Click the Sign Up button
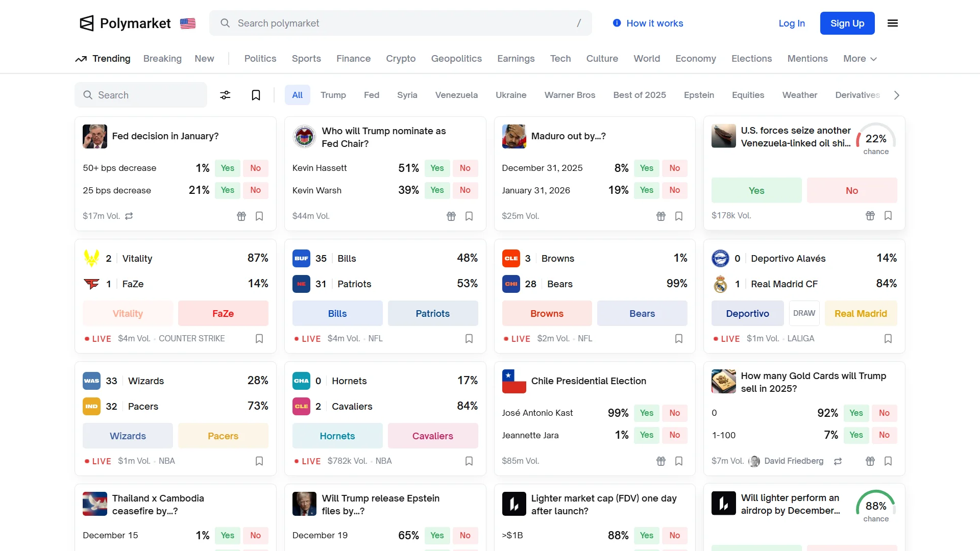The width and height of the screenshot is (980, 551). point(847,23)
